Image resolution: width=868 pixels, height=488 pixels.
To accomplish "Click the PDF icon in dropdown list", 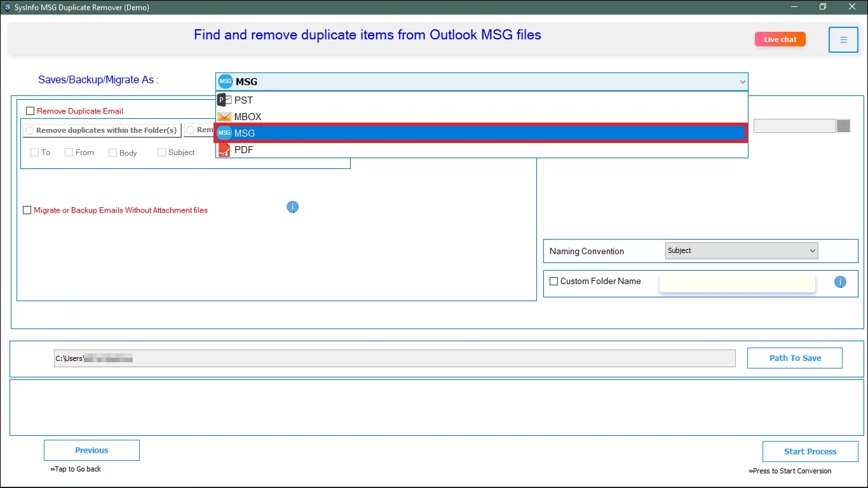I will coord(224,150).
